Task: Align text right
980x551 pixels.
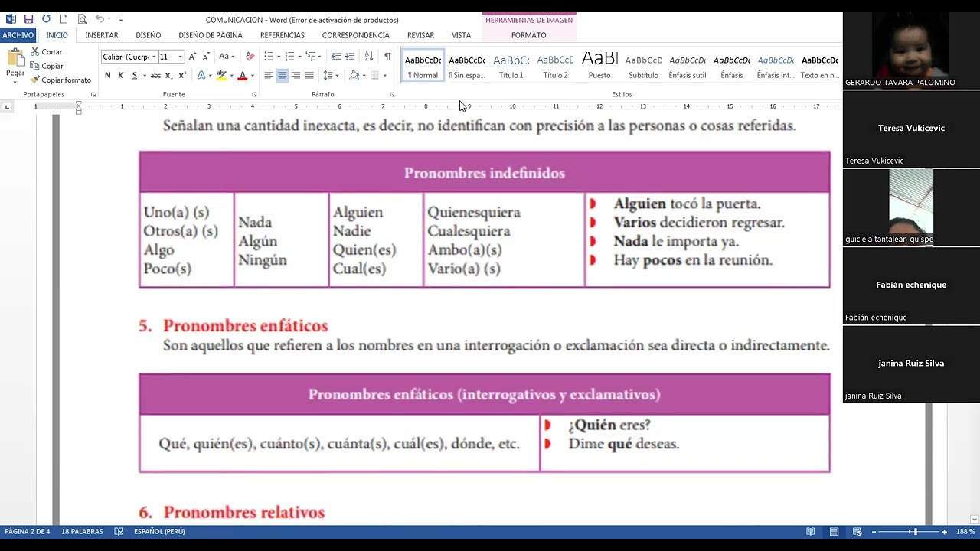Action: 296,75
